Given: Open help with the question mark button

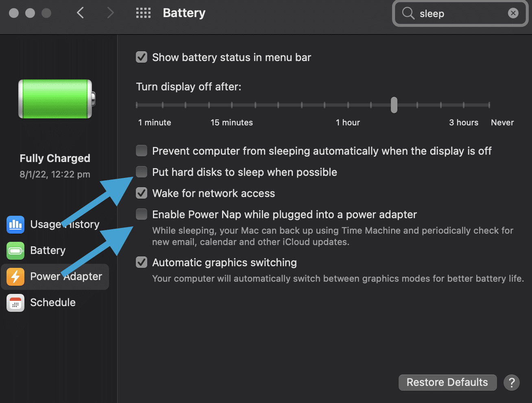Looking at the screenshot, I should (x=512, y=383).
